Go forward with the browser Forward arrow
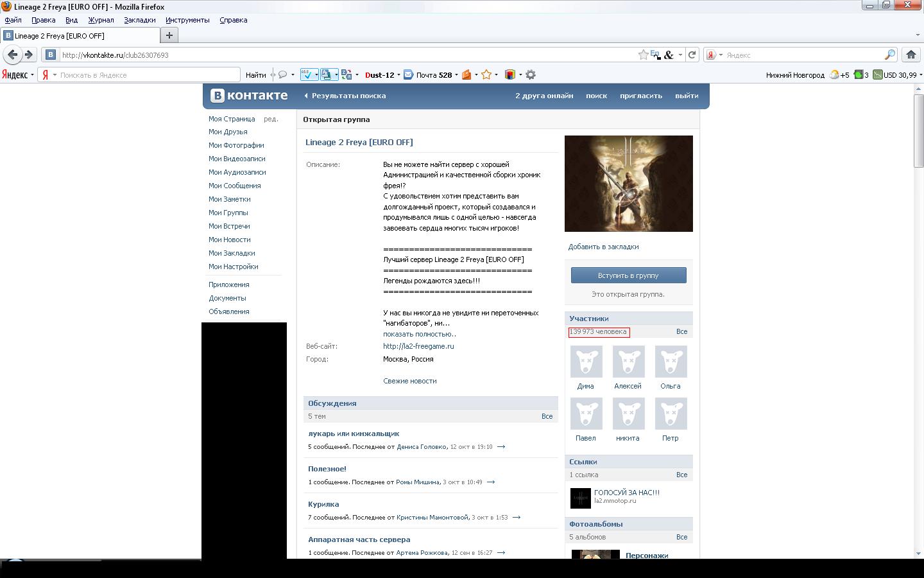 (x=28, y=55)
